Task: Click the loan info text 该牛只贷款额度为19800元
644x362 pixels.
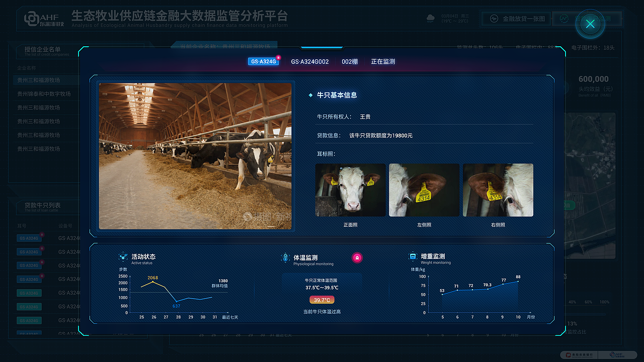Action: coord(381,135)
